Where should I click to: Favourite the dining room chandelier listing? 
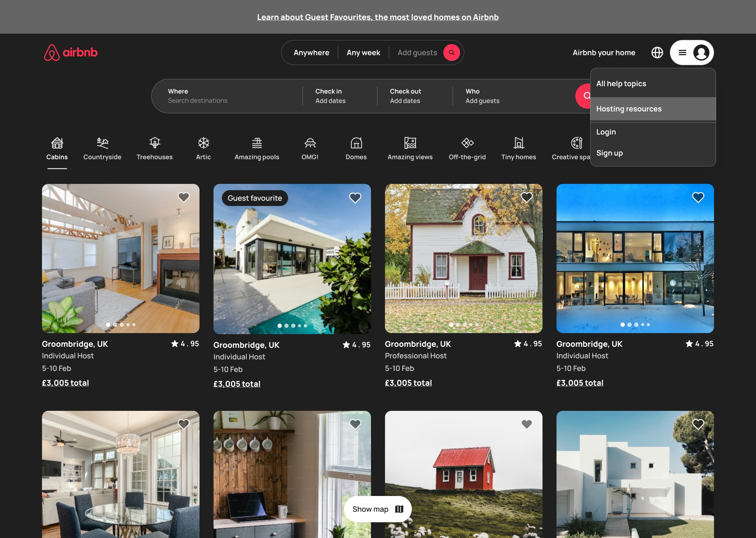point(183,424)
